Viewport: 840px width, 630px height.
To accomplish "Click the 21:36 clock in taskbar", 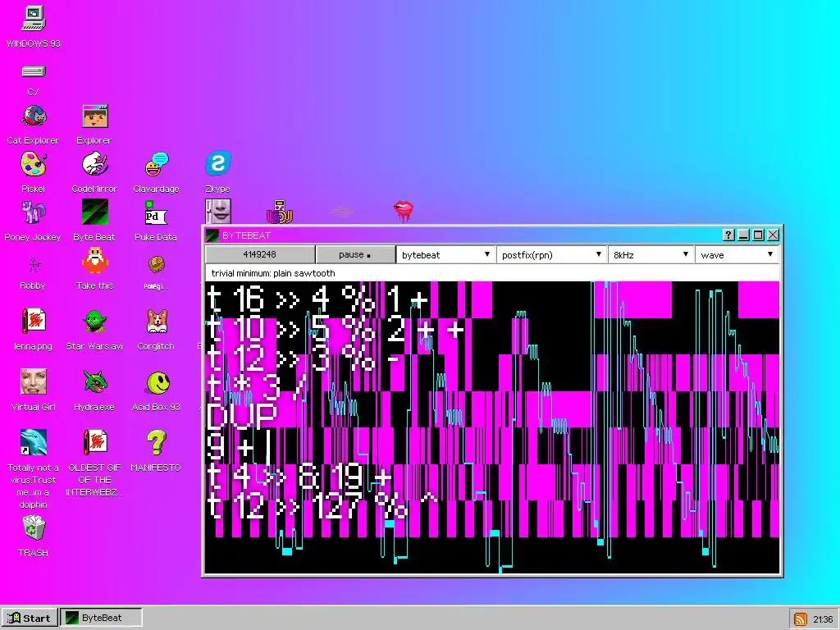I will tap(823, 619).
